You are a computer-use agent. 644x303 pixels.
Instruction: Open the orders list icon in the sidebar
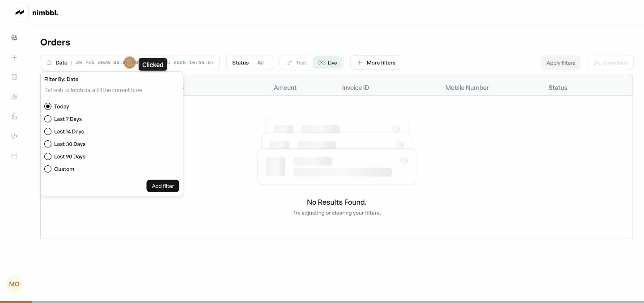pyautogui.click(x=14, y=77)
